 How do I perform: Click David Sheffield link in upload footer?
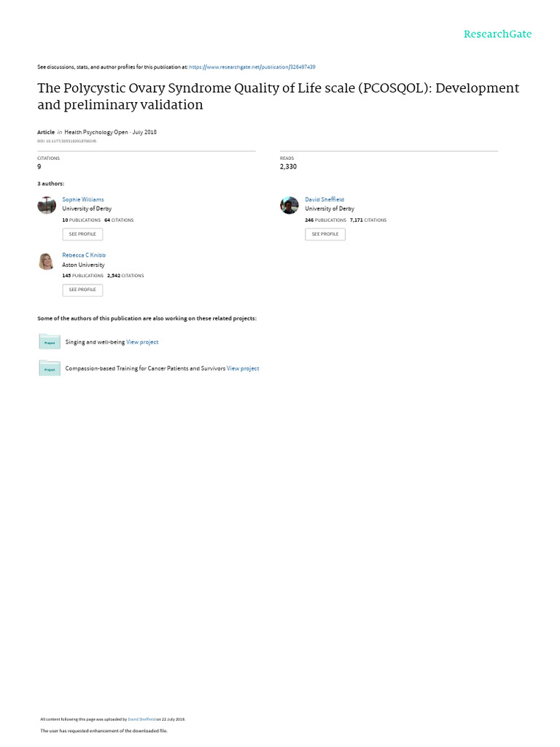coord(142,719)
